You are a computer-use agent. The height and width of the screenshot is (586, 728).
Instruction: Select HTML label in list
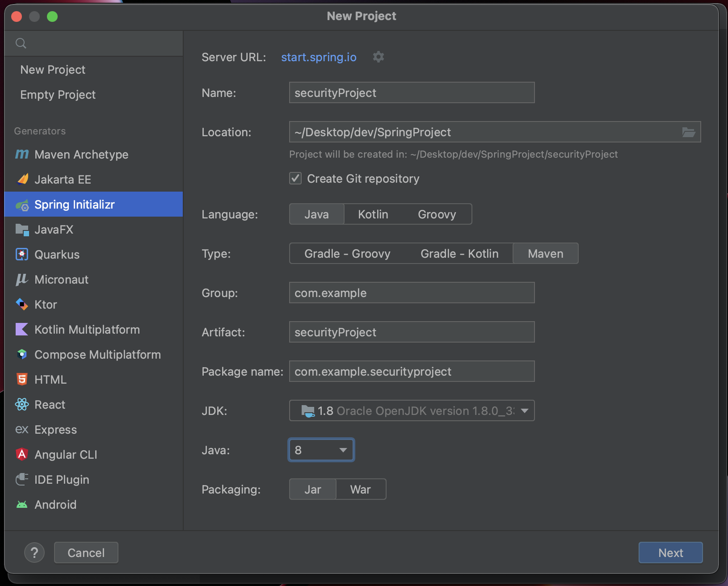click(50, 380)
